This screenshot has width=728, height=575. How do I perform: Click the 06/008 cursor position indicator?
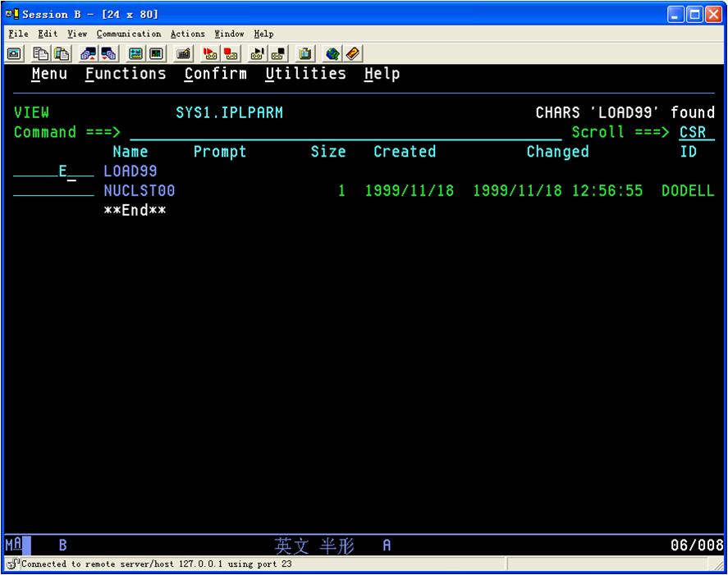point(697,545)
